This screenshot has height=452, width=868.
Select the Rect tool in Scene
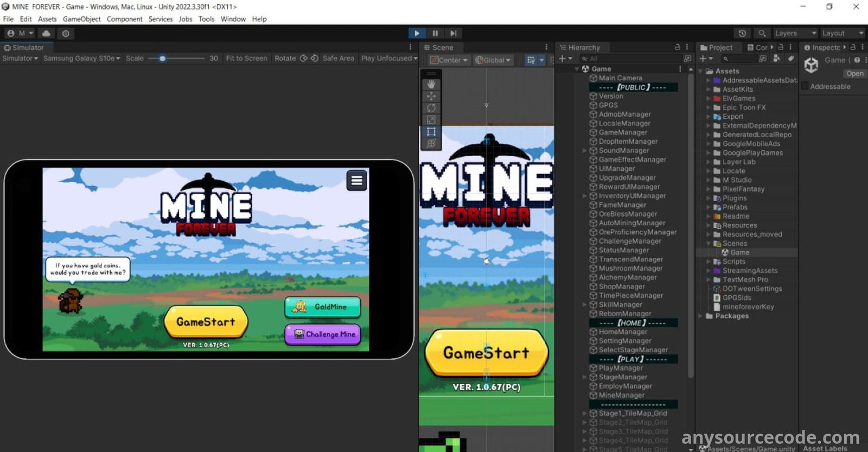click(431, 132)
